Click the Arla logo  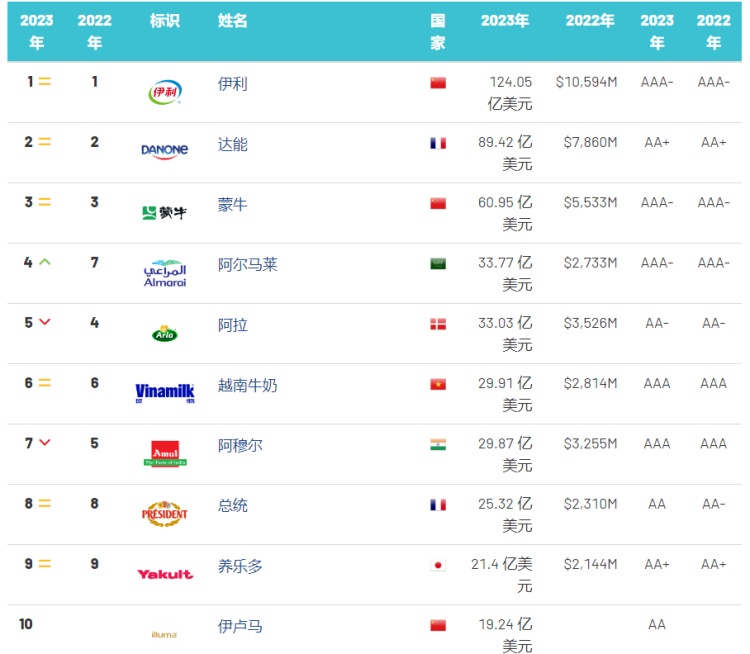(164, 334)
